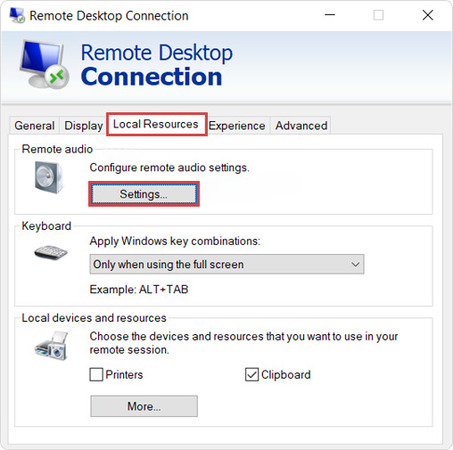Click the 'Keyboard' group label
Image resolution: width=453 pixels, height=450 pixels.
46,226
